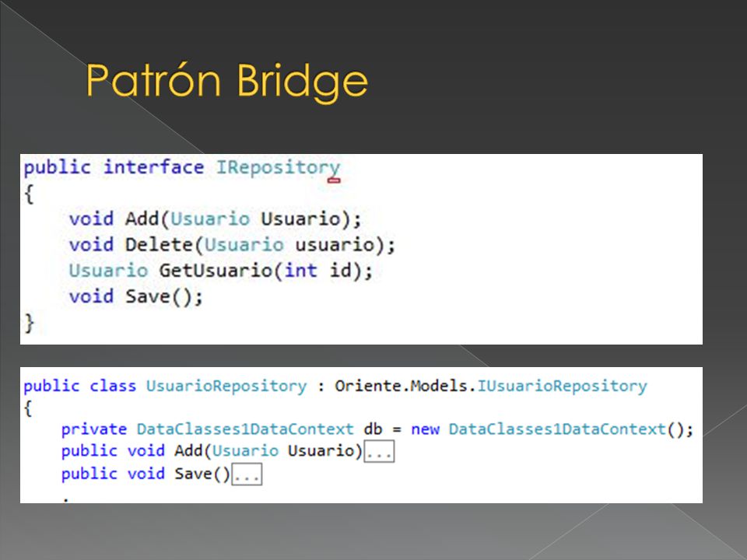This screenshot has height=560, width=747.
Task: Select the 'IRepository' interface name
Action: (279, 168)
